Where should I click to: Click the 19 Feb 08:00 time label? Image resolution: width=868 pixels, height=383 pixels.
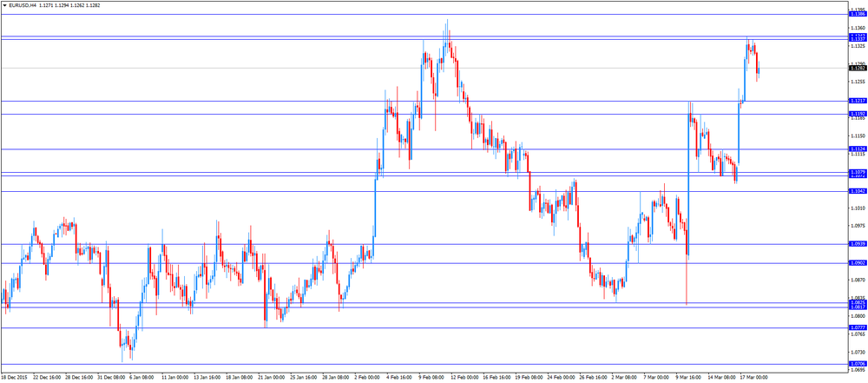pos(528,378)
